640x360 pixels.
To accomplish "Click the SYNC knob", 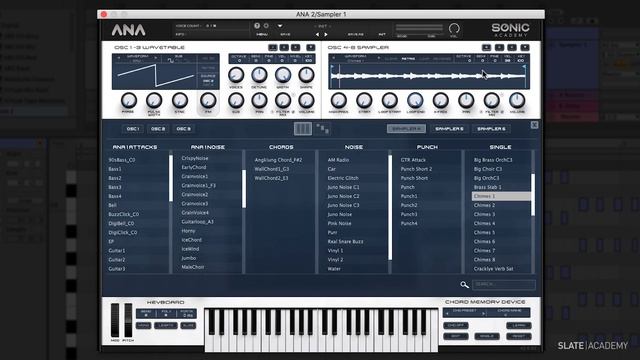I will click(x=180, y=100).
